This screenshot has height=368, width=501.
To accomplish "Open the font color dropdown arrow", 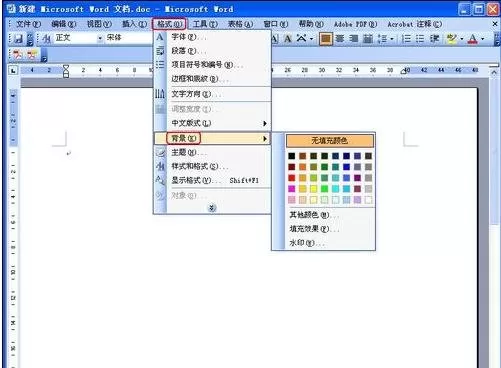I will pyautogui.click(x=482, y=39).
